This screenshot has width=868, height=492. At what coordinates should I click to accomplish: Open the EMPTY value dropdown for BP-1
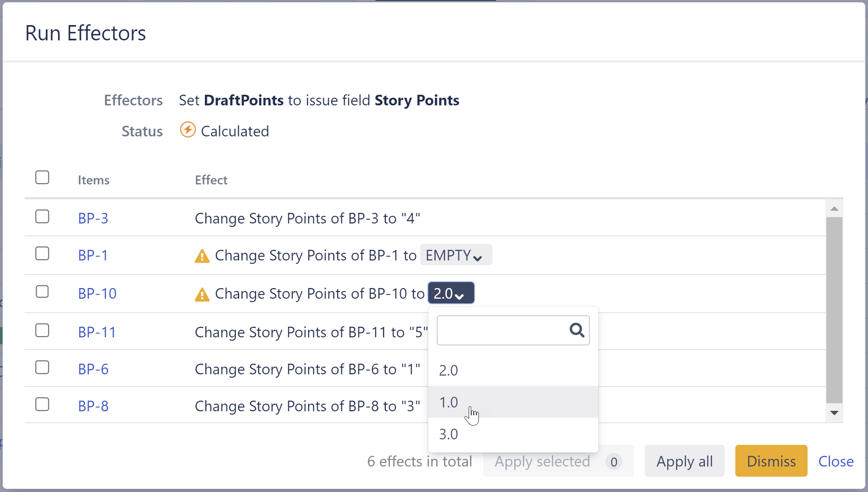[x=455, y=255]
